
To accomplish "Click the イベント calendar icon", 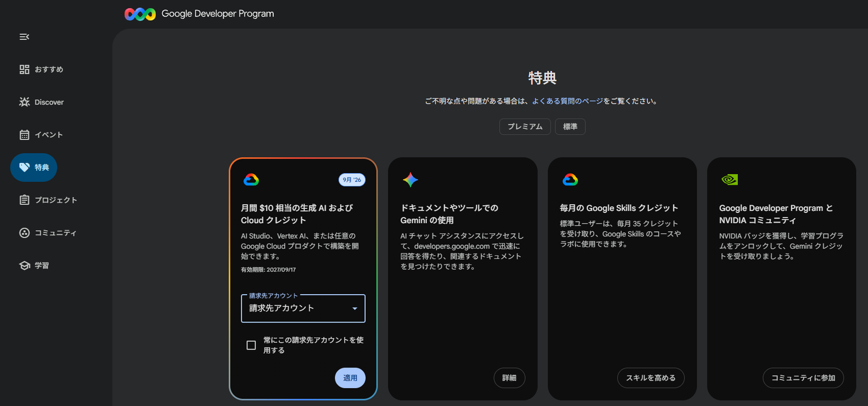I will click(24, 135).
